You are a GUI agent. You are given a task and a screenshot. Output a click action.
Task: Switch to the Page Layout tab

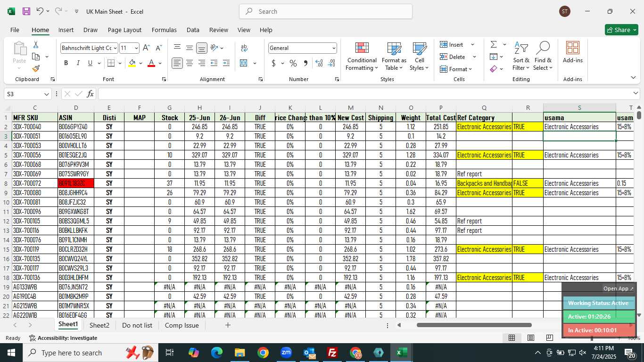point(124,30)
